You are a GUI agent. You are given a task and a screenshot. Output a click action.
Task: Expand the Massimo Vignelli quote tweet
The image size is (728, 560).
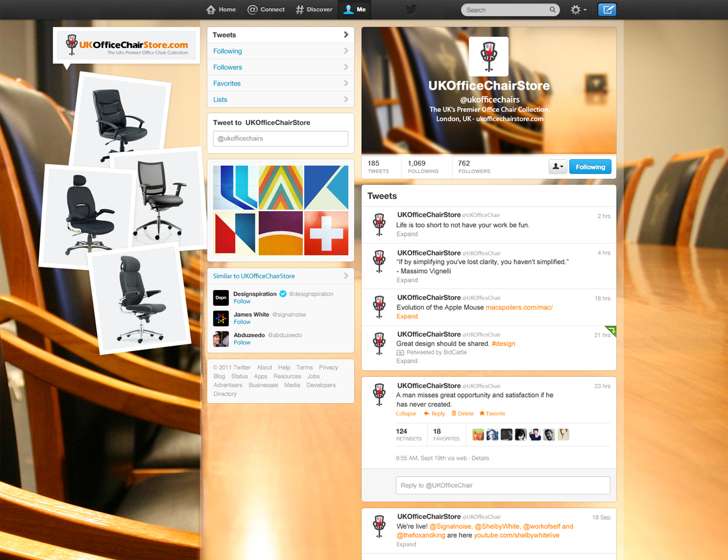tap(407, 280)
